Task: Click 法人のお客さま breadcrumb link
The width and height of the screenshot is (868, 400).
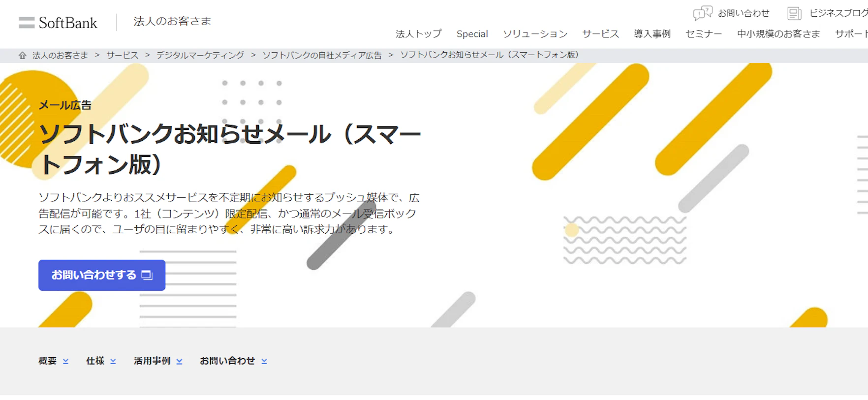Action: 60,55
